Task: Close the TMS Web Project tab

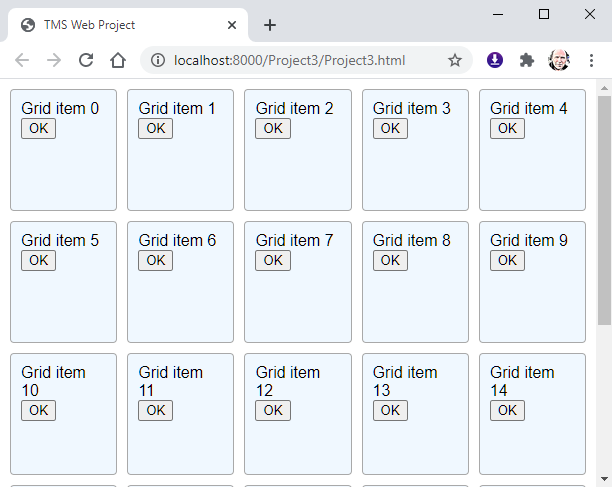Action: coord(232,25)
